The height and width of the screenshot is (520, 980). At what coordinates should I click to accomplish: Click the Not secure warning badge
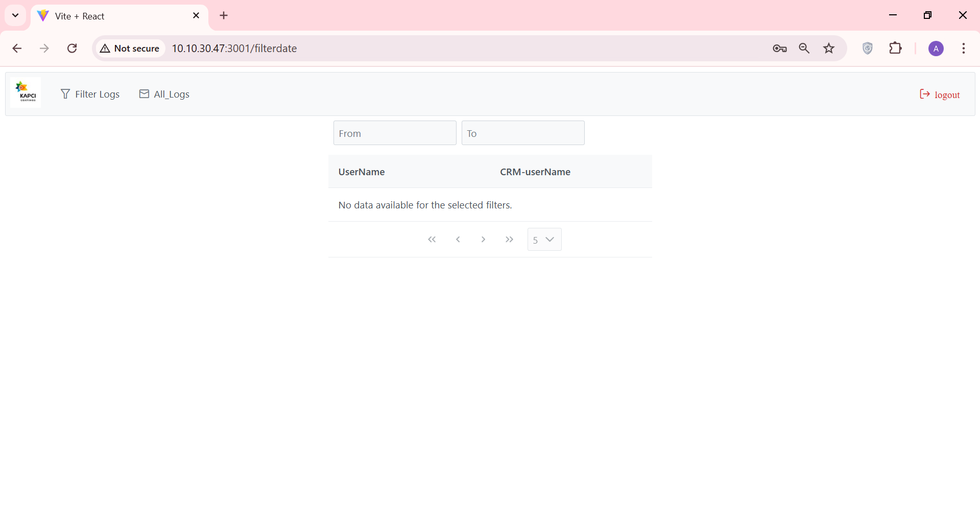(130, 48)
